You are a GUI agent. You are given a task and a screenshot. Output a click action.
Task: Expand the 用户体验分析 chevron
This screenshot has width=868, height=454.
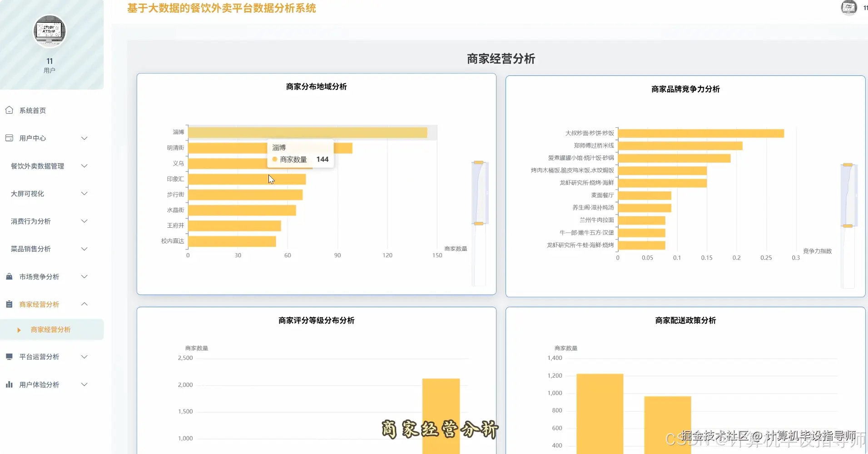click(84, 384)
